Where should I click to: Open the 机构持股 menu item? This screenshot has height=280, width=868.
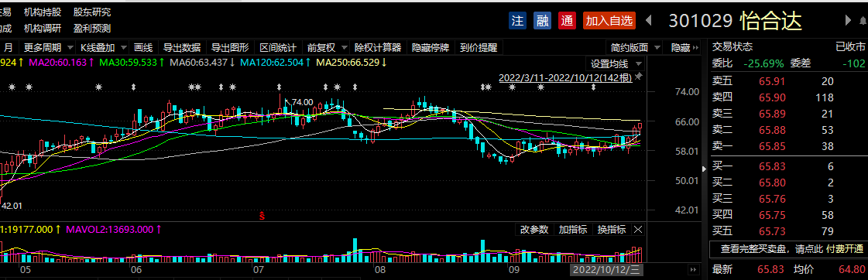coord(43,12)
